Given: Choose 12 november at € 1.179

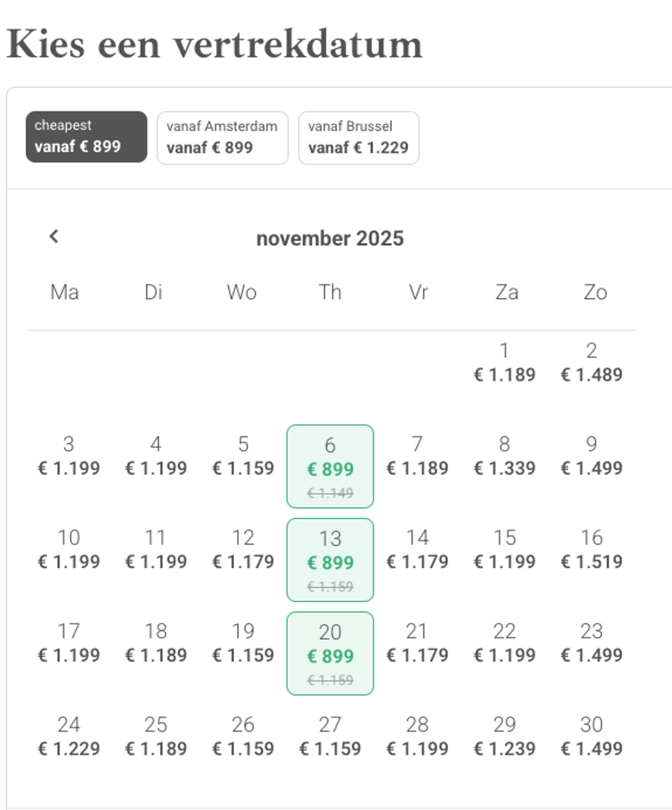Looking at the screenshot, I should (x=243, y=549).
